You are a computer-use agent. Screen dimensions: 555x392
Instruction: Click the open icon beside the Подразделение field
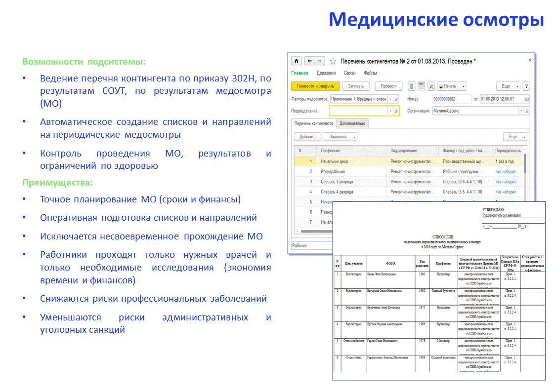point(396,111)
